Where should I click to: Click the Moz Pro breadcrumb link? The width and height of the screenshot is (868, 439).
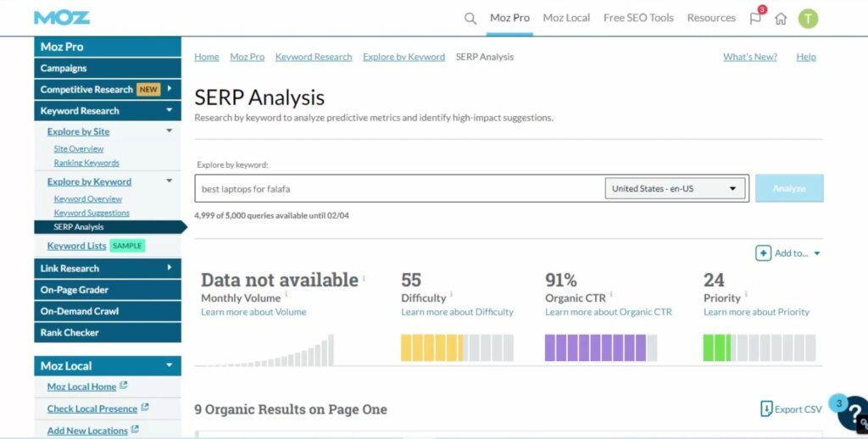(247, 57)
